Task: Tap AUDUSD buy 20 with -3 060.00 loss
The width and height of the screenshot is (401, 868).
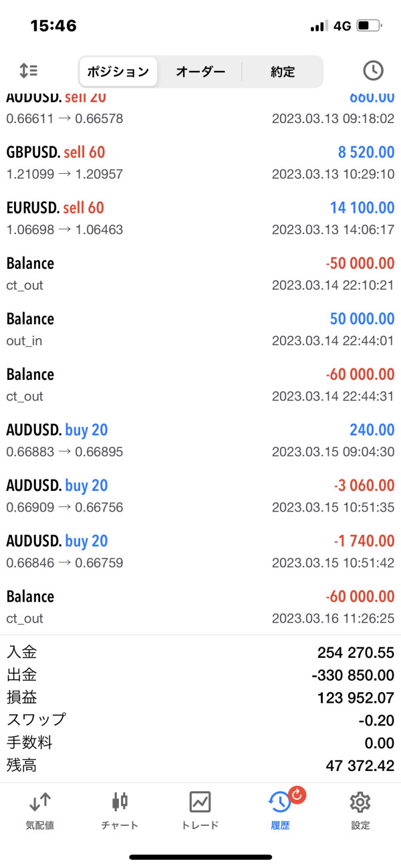Action: pyautogui.click(x=200, y=496)
